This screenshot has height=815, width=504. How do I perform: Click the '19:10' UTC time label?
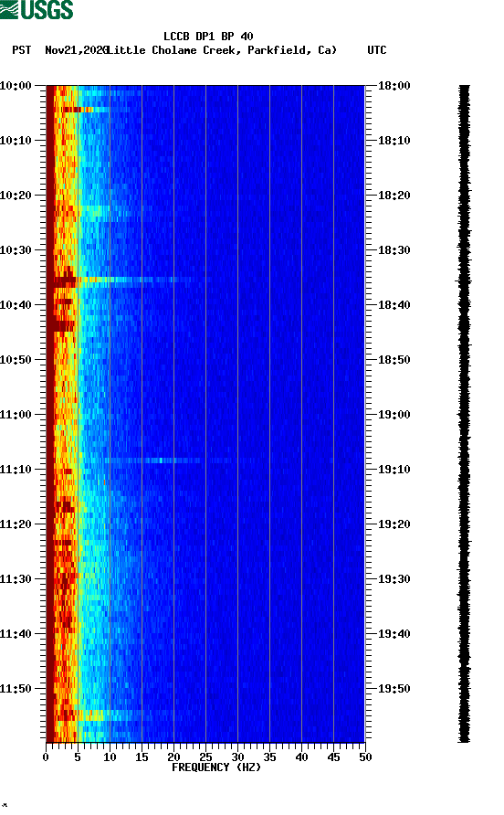pos(394,470)
